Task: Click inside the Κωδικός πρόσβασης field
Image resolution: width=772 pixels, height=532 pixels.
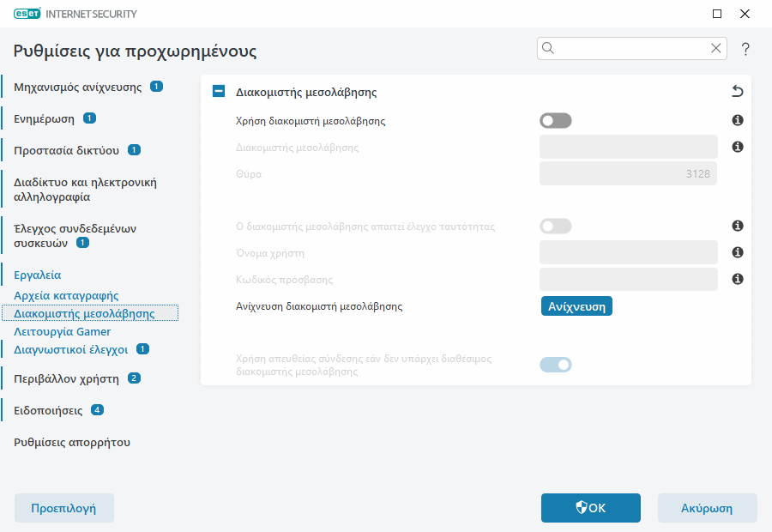Action: click(627, 279)
